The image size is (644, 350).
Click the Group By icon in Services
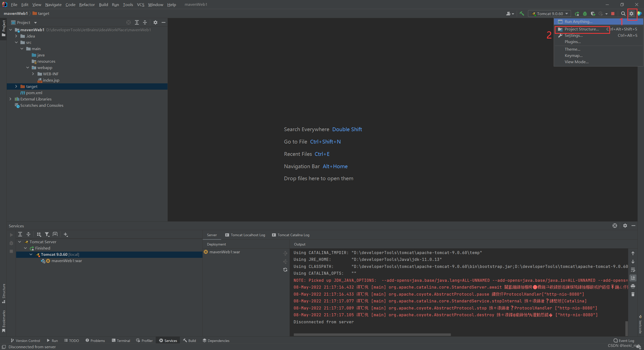[x=39, y=234]
